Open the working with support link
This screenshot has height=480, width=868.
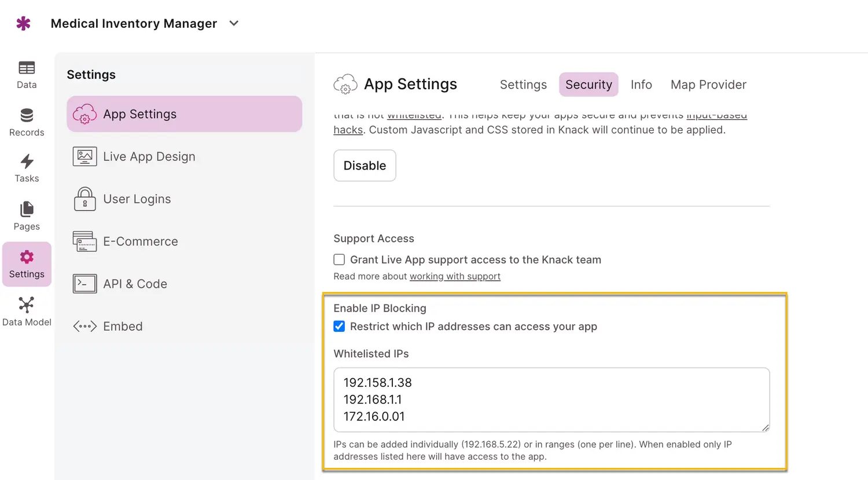tap(455, 277)
